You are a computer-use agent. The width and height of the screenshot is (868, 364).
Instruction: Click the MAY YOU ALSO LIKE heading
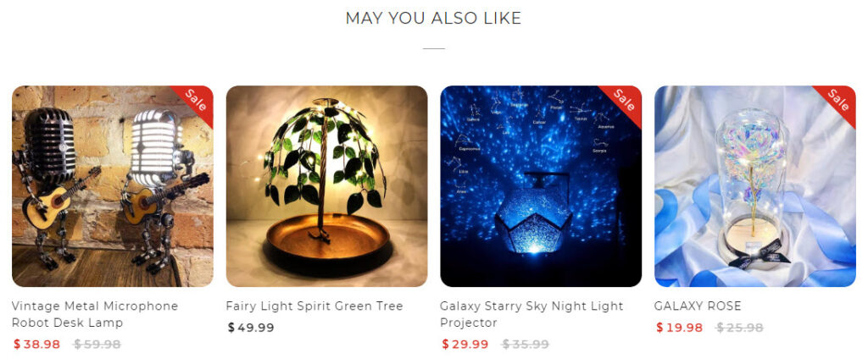433,19
